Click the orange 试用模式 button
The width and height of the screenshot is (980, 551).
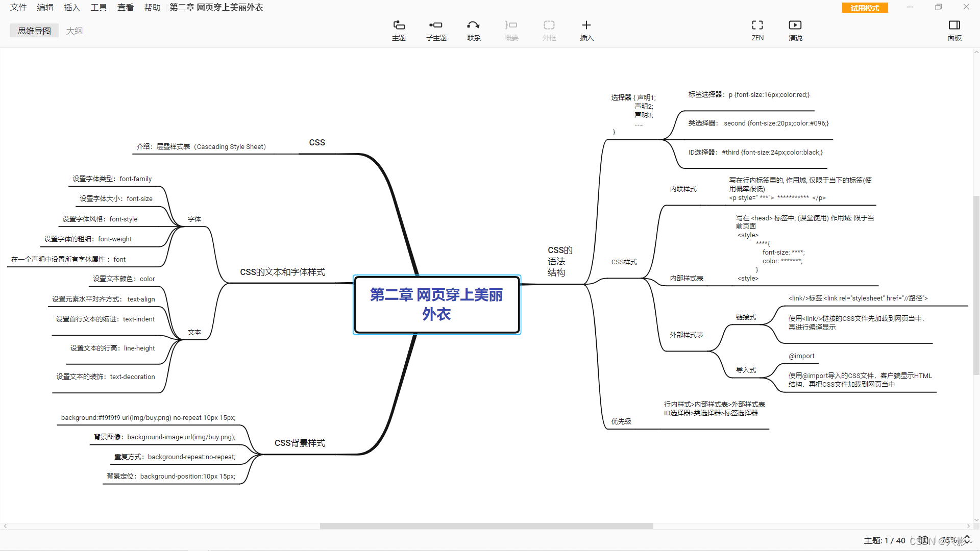pyautogui.click(x=865, y=8)
